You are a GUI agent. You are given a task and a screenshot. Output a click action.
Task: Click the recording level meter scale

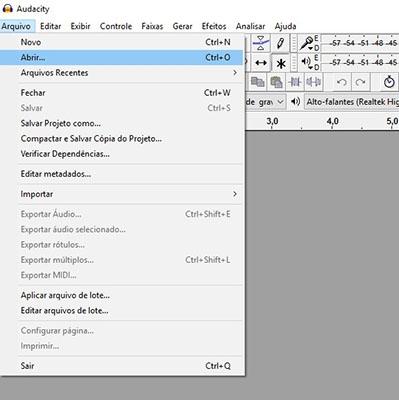tap(360, 43)
